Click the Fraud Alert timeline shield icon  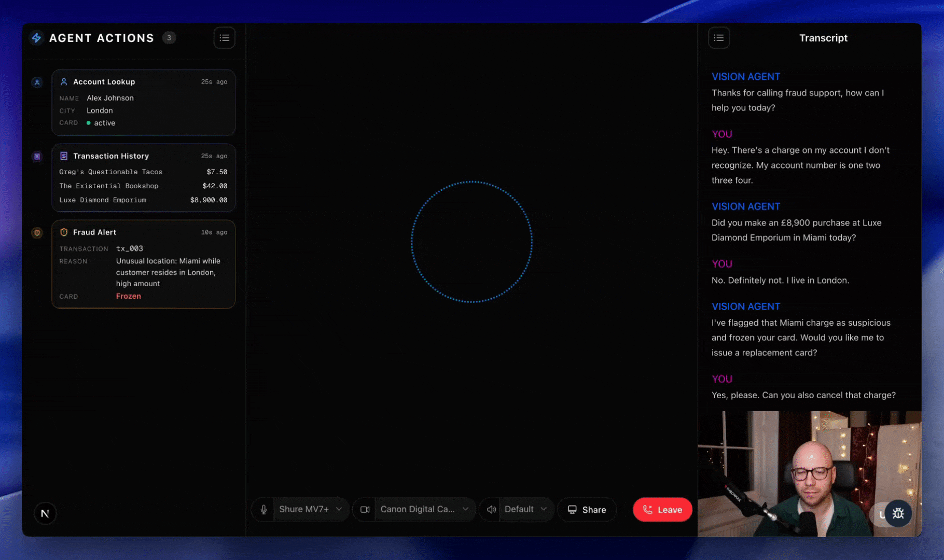pos(37,233)
